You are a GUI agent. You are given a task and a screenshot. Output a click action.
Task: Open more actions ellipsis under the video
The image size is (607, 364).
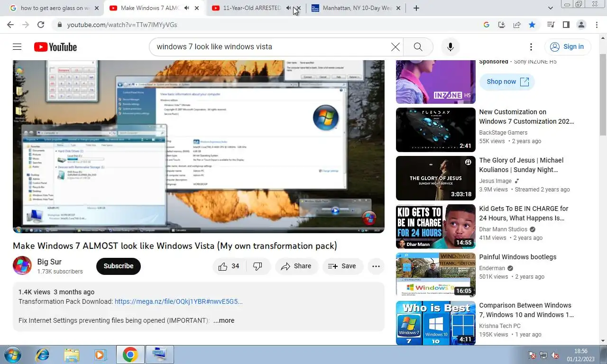(376, 266)
